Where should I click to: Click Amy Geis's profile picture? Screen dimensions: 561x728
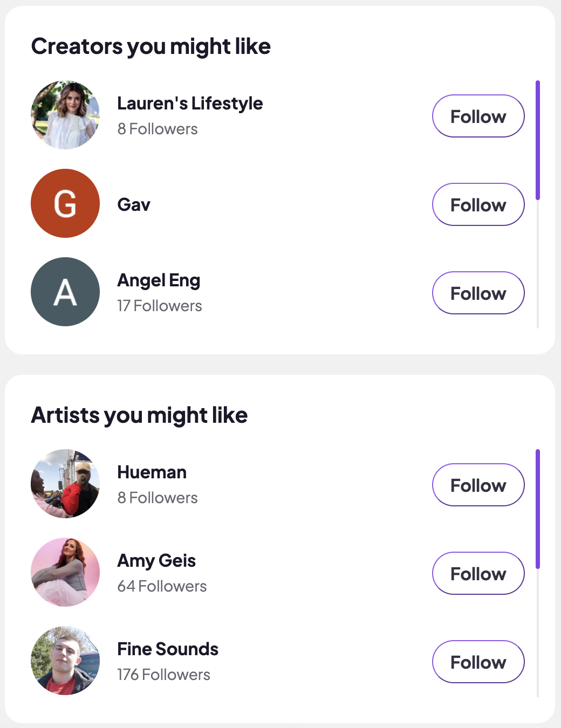[65, 572]
